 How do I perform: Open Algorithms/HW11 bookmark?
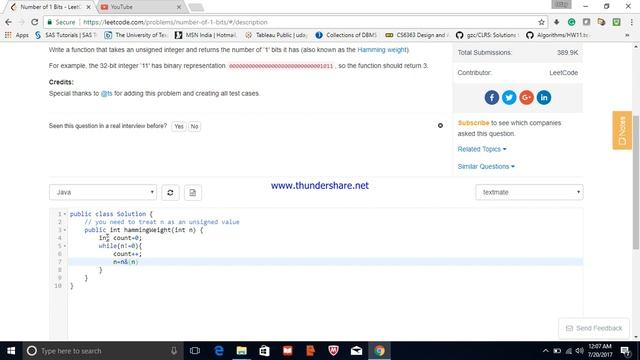[558, 35]
